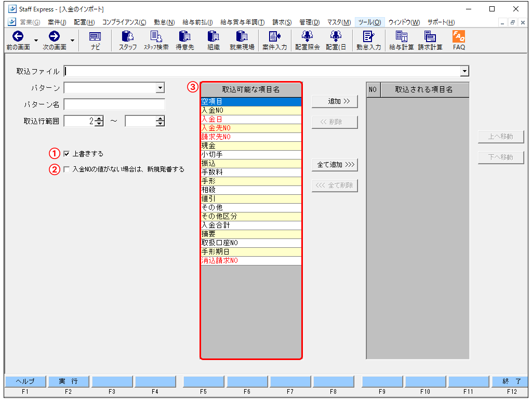Open the 次の画面 dropdown arrow
Viewport: 532px width, 399px height.
[x=72, y=39]
